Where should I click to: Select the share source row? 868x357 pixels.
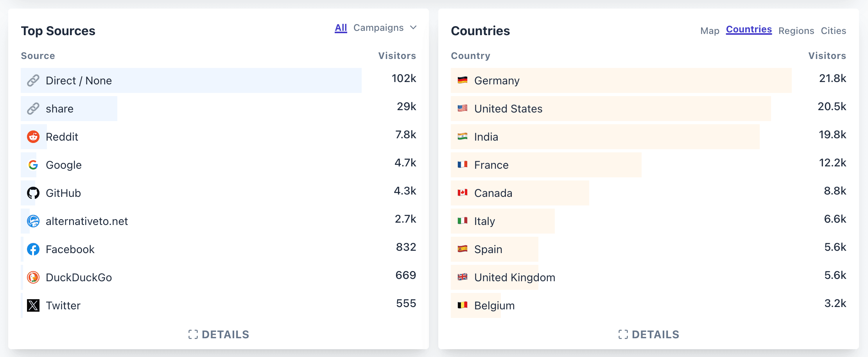(59, 109)
